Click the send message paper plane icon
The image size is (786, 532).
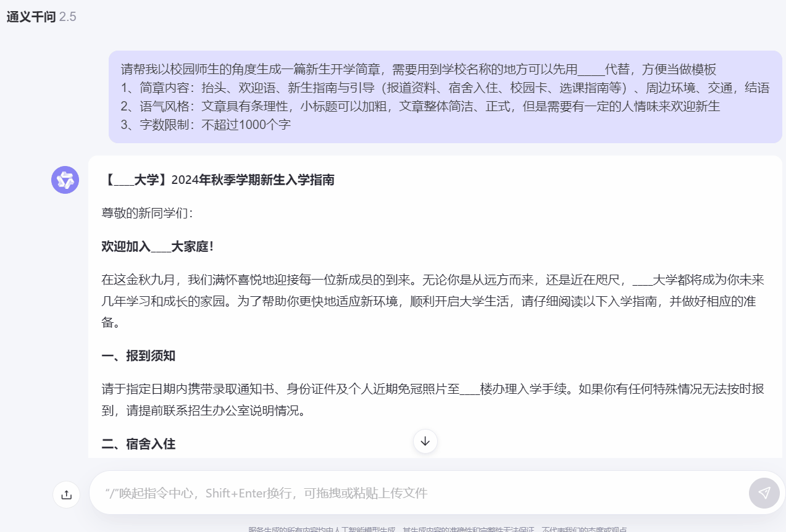pyautogui.click(x=764, y=493)
